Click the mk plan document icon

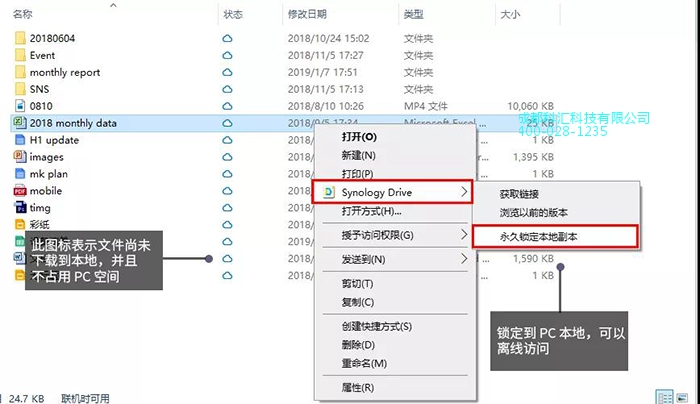20,173
